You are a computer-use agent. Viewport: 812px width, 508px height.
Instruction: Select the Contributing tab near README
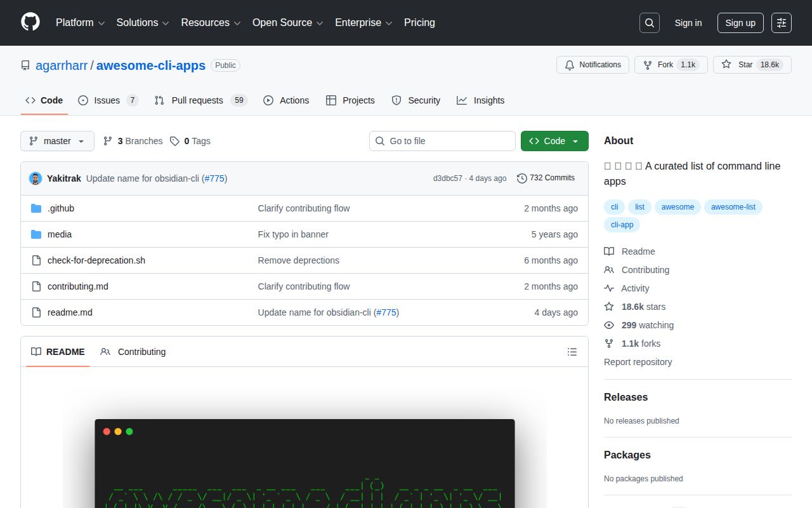pos(141,351)
